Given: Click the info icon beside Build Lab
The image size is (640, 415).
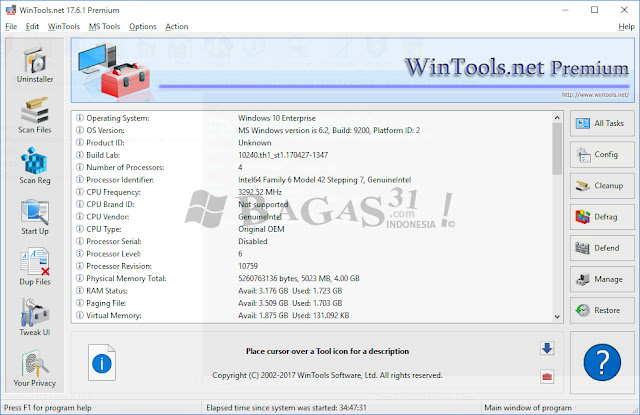Looking at the screenshot, I should (x=80, y=155).
